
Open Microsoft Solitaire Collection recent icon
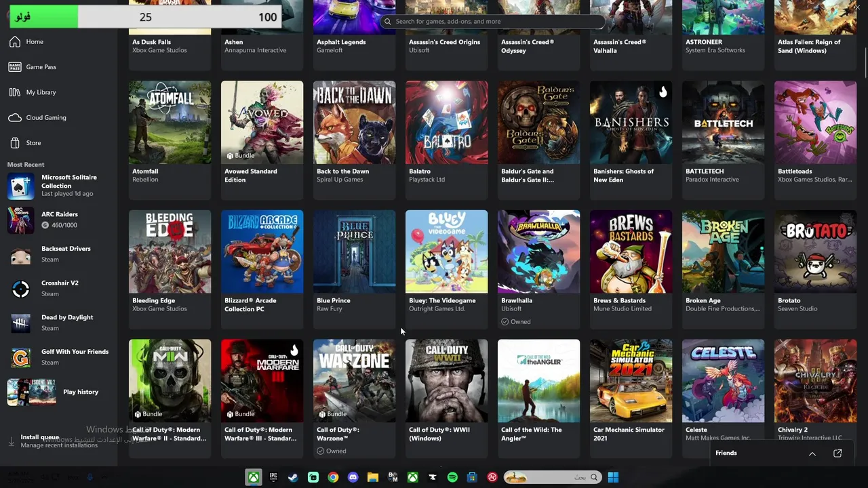pyautogui.click(x=20, y=186)
